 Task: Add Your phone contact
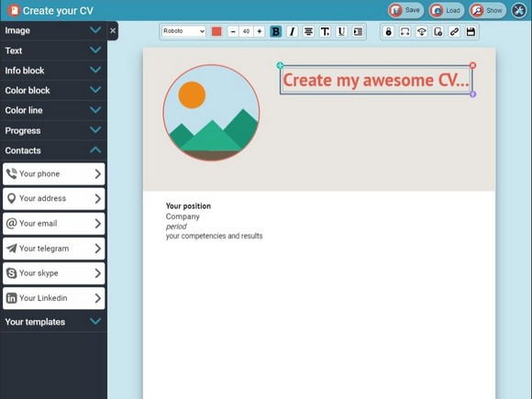53,174
